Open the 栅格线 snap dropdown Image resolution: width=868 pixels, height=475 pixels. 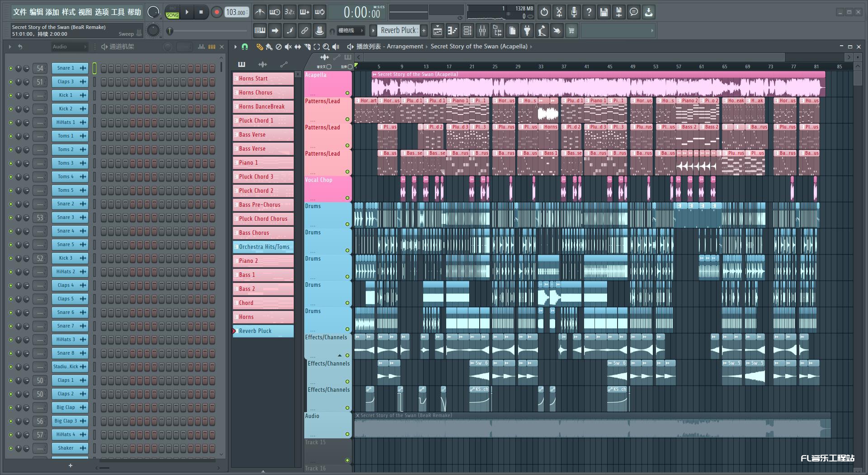point(350,31)
